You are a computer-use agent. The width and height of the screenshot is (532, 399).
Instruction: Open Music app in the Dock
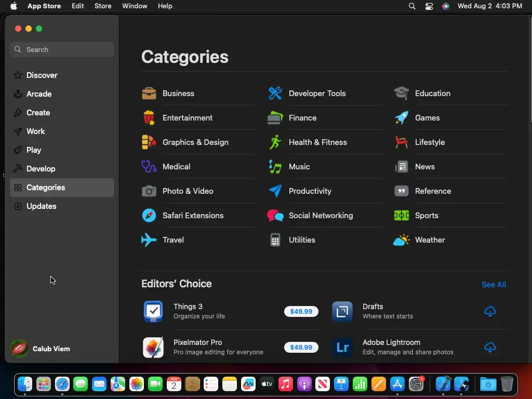[286, 384]
